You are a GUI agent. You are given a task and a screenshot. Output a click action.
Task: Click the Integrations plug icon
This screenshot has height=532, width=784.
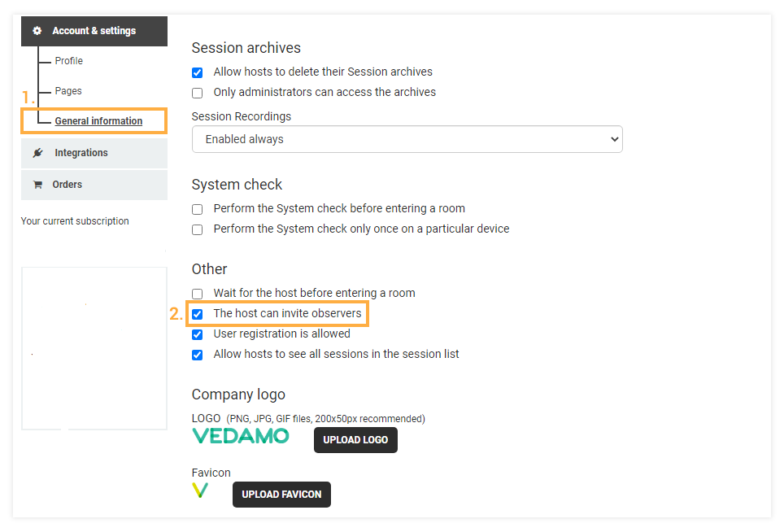click(37, 153)
